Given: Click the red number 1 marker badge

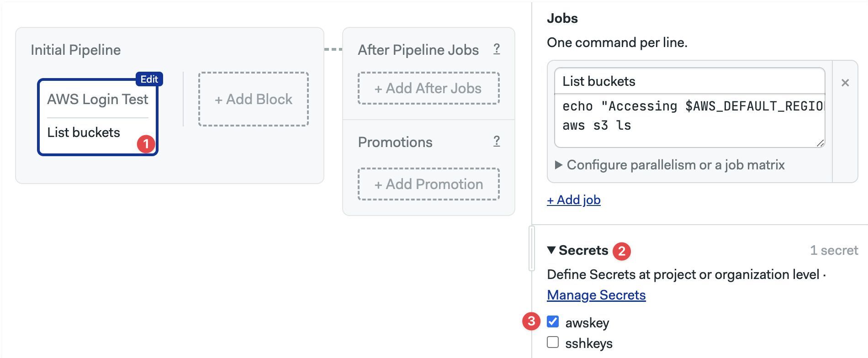Looking at the screenshot, I should [146, 144].
